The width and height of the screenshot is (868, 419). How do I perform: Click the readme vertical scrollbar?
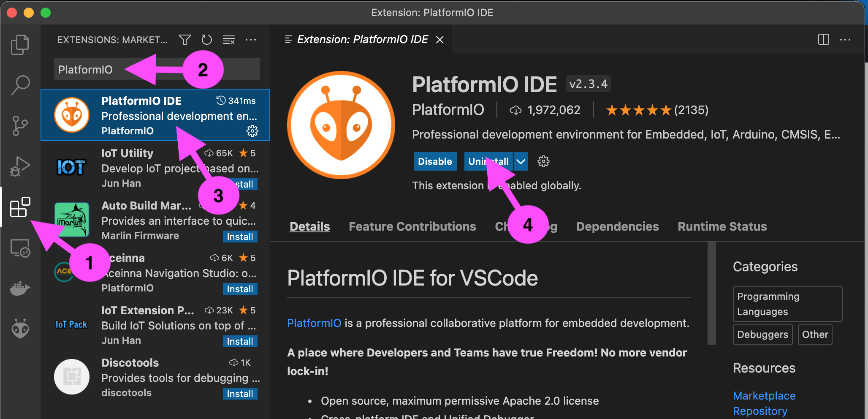[x=712, y=293]
